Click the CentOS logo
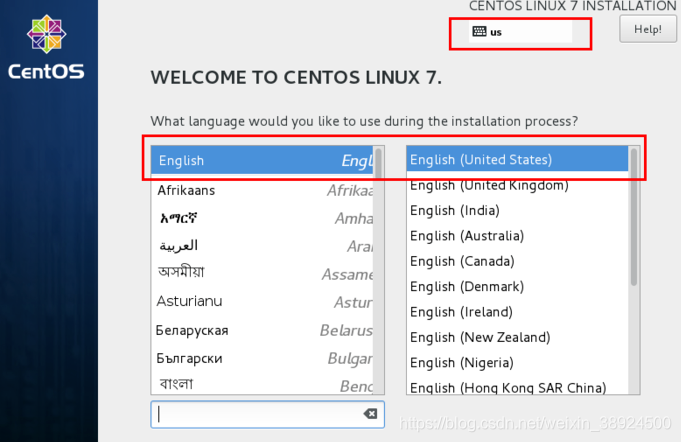 (46, 48)
